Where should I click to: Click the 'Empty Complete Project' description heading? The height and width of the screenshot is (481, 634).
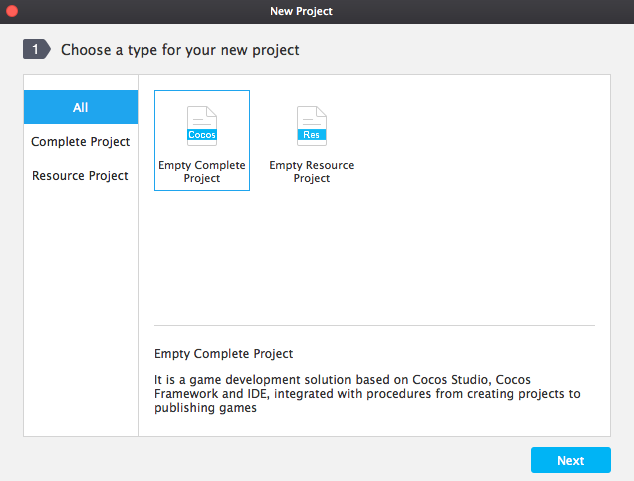[223, 354]
